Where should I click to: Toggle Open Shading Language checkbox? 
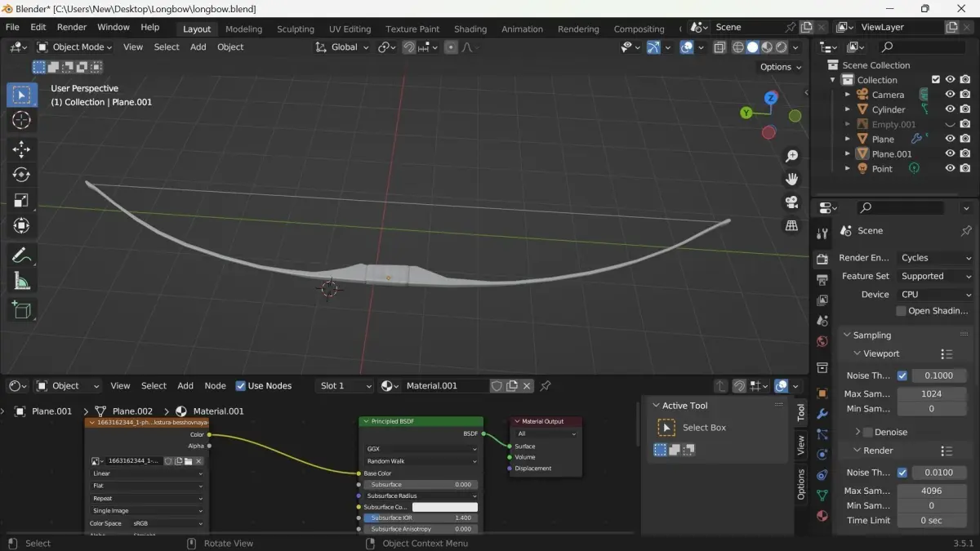901,311
